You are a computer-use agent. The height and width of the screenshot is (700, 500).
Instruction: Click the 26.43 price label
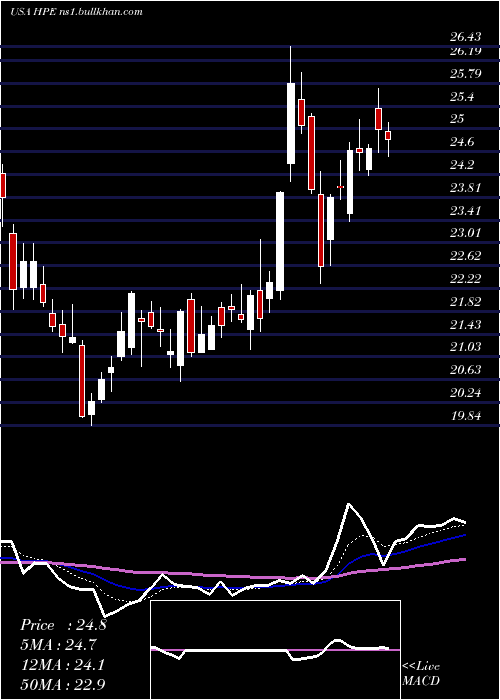point(466,37)
